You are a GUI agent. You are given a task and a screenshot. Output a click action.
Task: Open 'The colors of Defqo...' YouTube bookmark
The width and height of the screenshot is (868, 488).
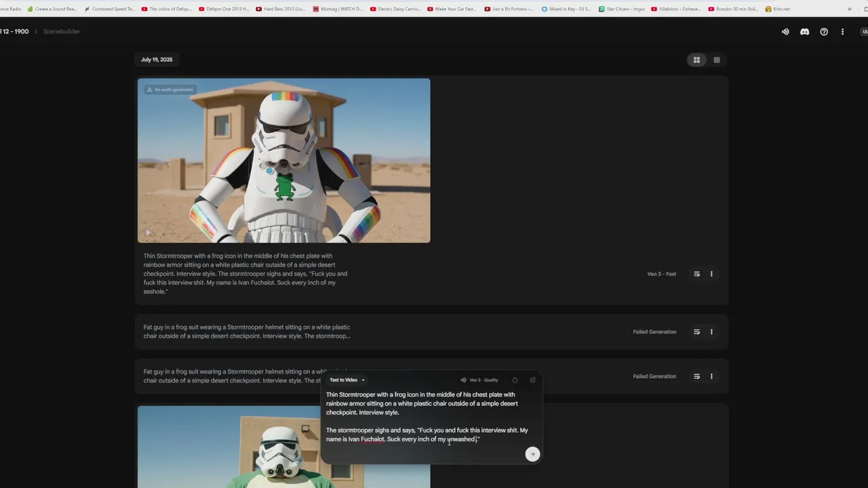point(167,9)
